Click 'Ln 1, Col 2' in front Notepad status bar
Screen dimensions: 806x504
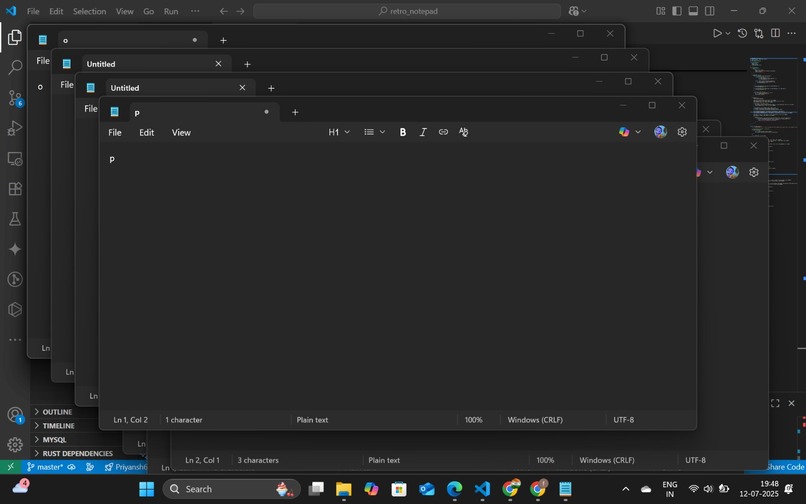click(x=131, y=420)
